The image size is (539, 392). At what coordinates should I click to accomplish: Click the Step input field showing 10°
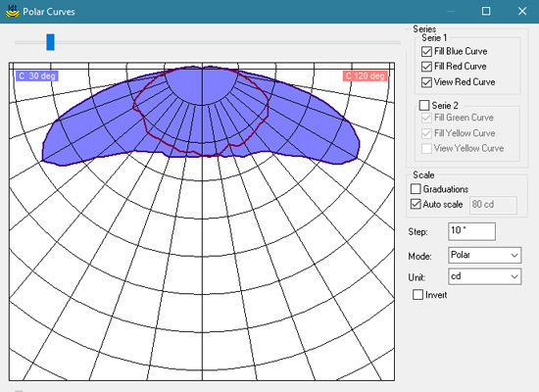471,231
